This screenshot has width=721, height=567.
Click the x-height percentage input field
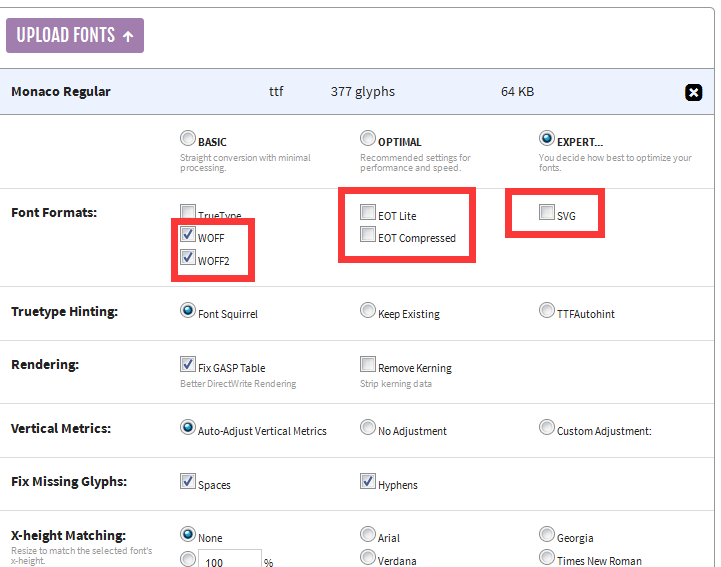pos(230,561)
